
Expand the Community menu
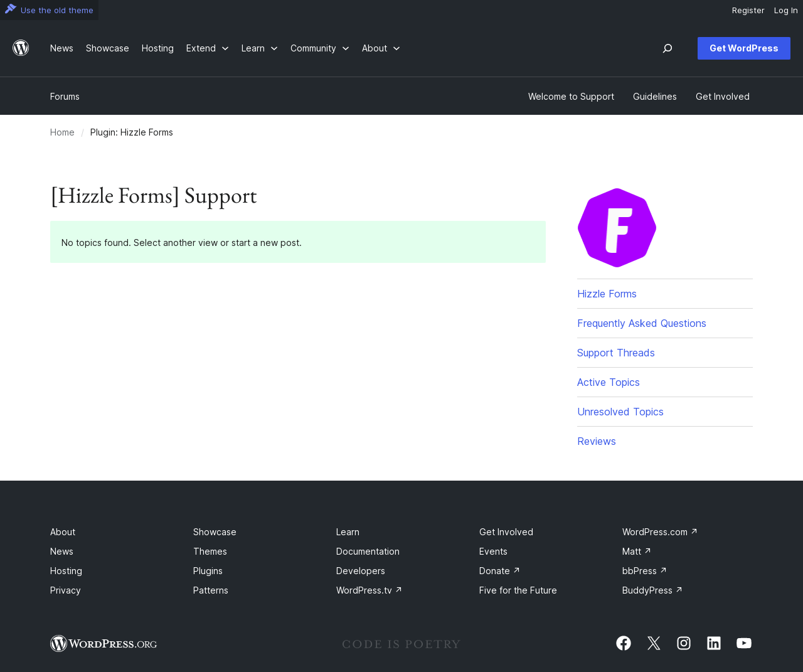pyautogui.click(x=320, y=48)
